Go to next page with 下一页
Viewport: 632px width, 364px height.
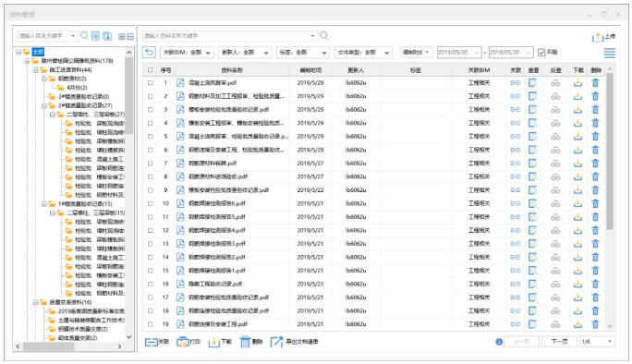559,342
